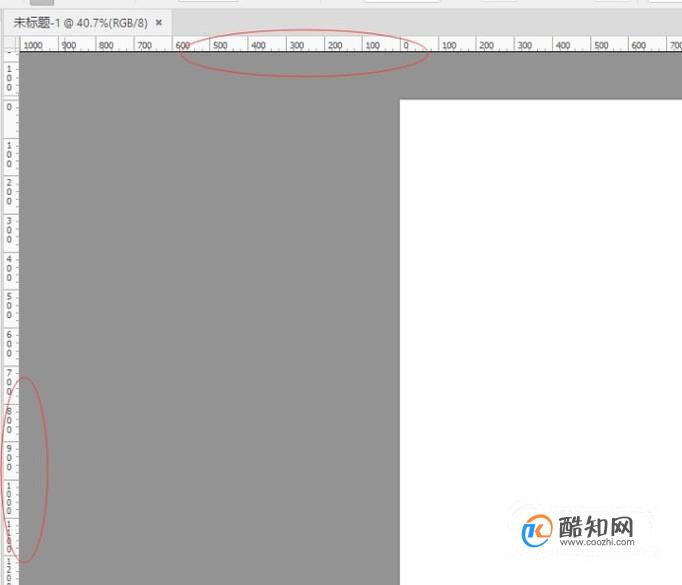This screenshot has height=585, width=682.
Task: Click the 0 mark on the horizontal ruler
Action: coord(406,45)
